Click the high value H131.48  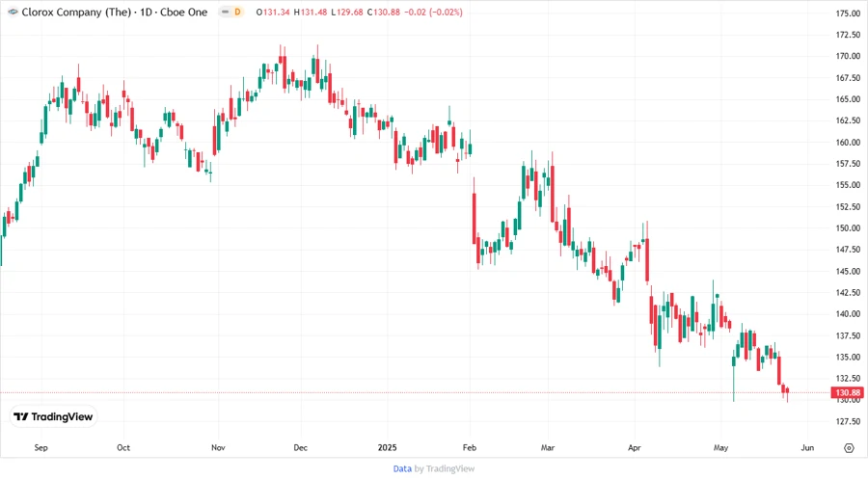click(310, 12)
